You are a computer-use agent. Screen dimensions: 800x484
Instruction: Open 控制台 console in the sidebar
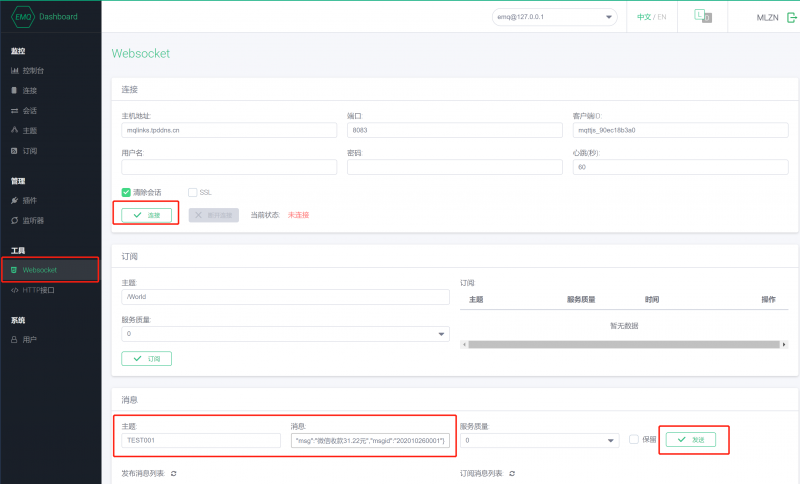tap(32, 71)
